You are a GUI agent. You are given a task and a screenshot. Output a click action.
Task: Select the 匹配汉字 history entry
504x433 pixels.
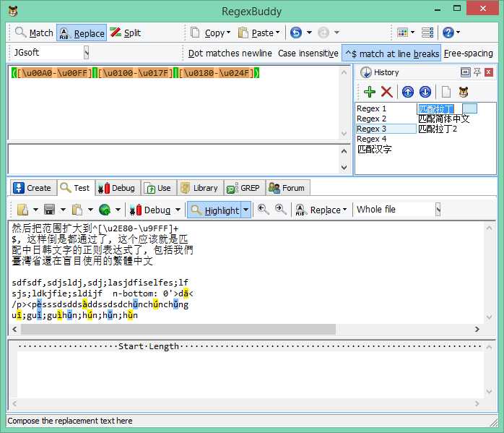[375, 149]
